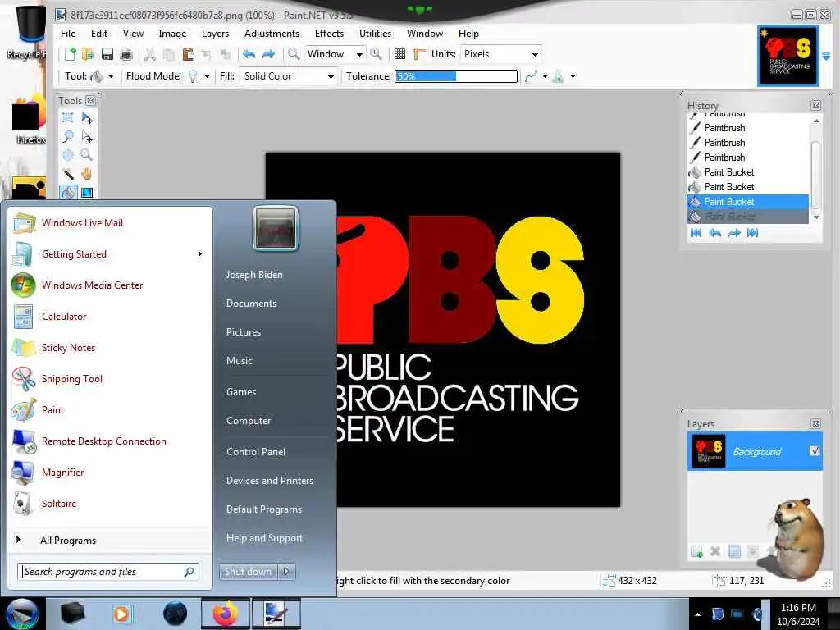
Task: Click the Windows Start orb
Action: (x=21, y=614)
